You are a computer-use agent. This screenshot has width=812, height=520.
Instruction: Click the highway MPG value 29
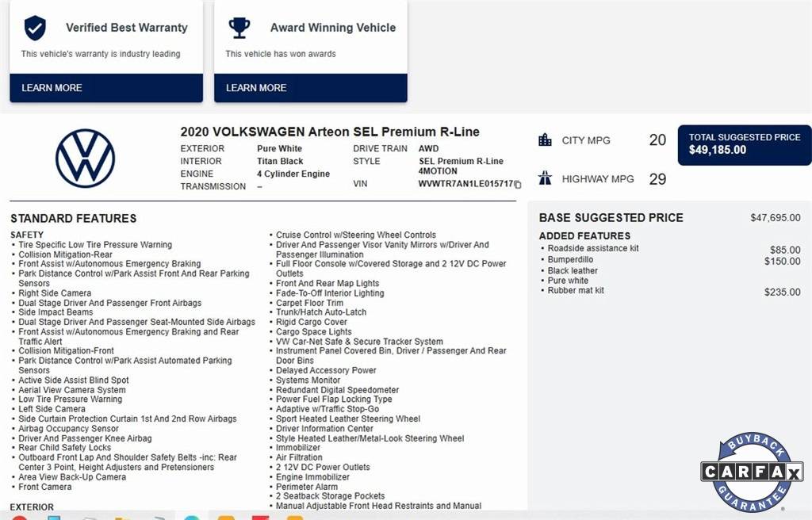pyautogui.click(x=657, y=178)
